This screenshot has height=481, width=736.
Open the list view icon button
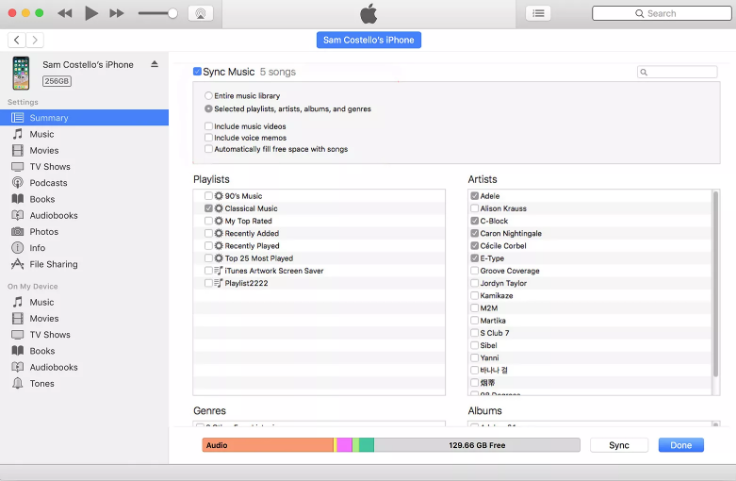538,14
